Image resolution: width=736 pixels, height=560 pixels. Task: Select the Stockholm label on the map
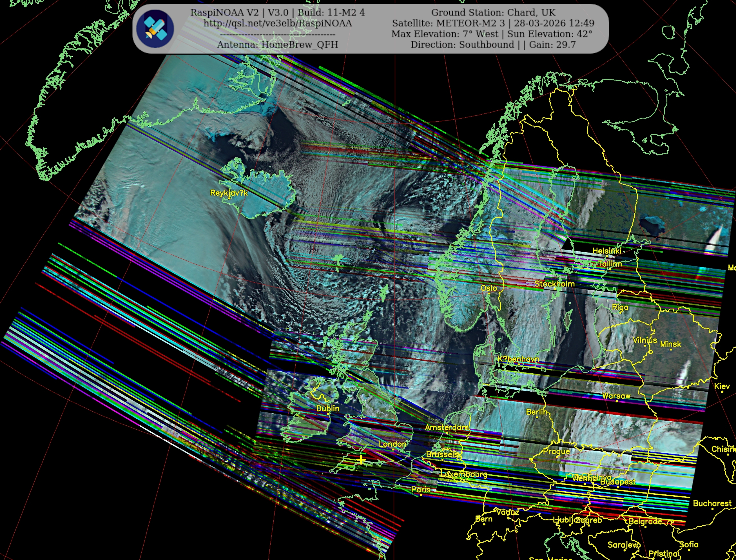click(x=555, y=284)
